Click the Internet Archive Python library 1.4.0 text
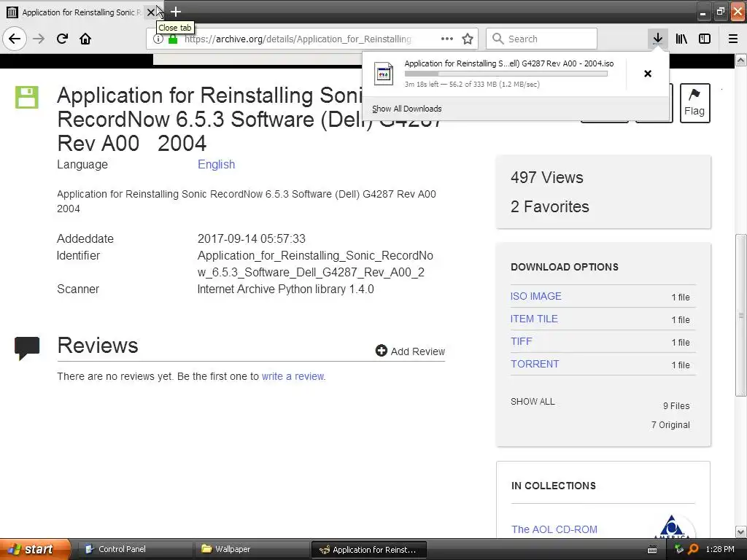 [x=285, y=289]
